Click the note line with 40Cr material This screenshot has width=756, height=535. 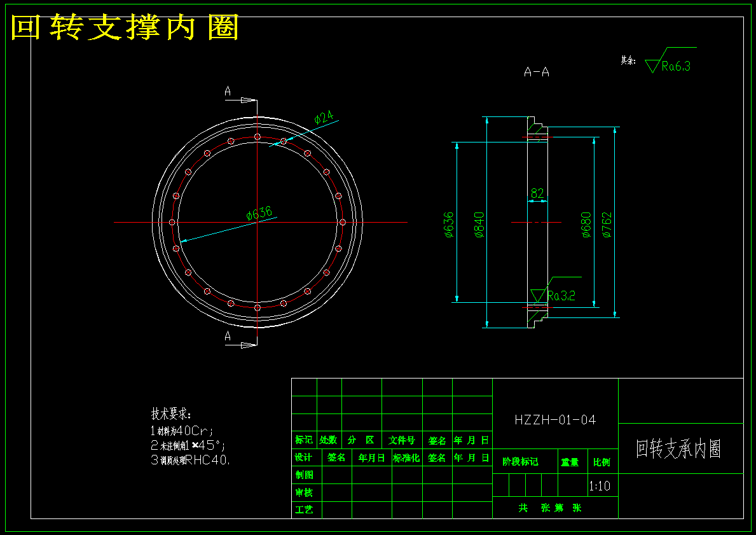pos(182,430)
